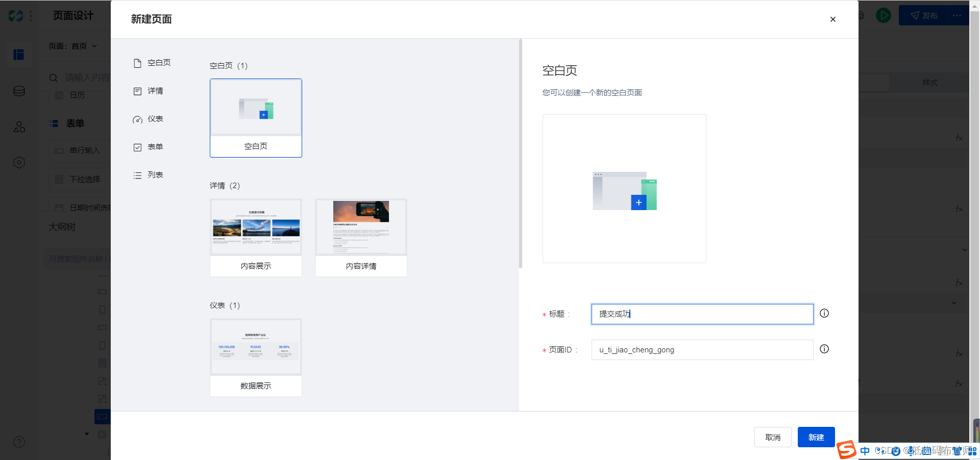Click the Sogou input method S icon
Image resolution: width=980 pixels, height=460 pixels.
(x=847, y=450)
